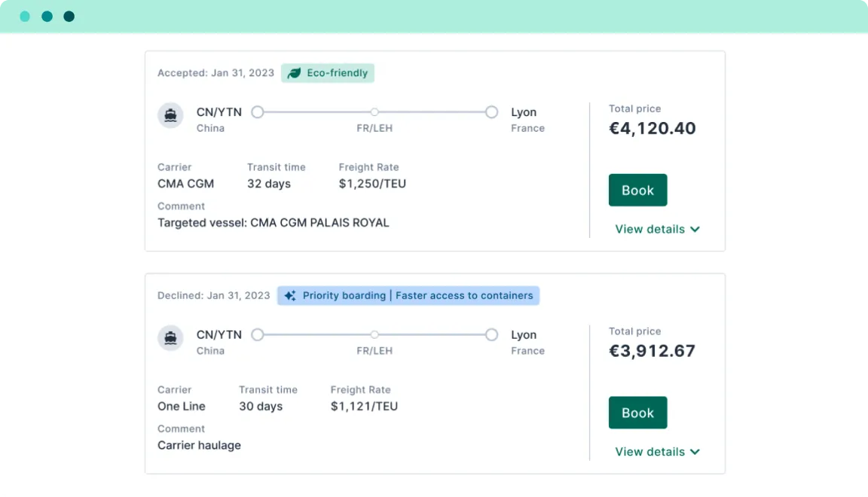This screenshot has width=868, height=497.
Task: Expand View details for the CMA CGM quote
Action: 658,229
